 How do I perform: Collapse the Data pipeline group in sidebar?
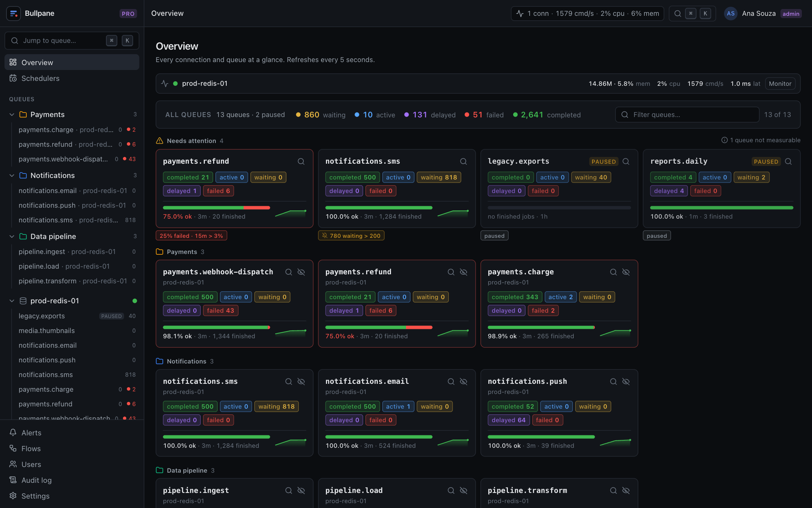12,236
